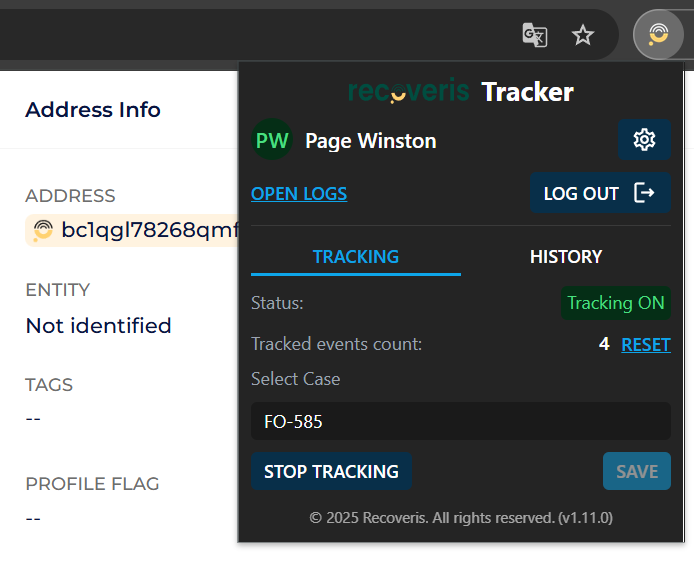The image size is (694, 561).
Task: Click the Recoveris icon beside the bc1qgl address
Action: [x=43, y=230]
